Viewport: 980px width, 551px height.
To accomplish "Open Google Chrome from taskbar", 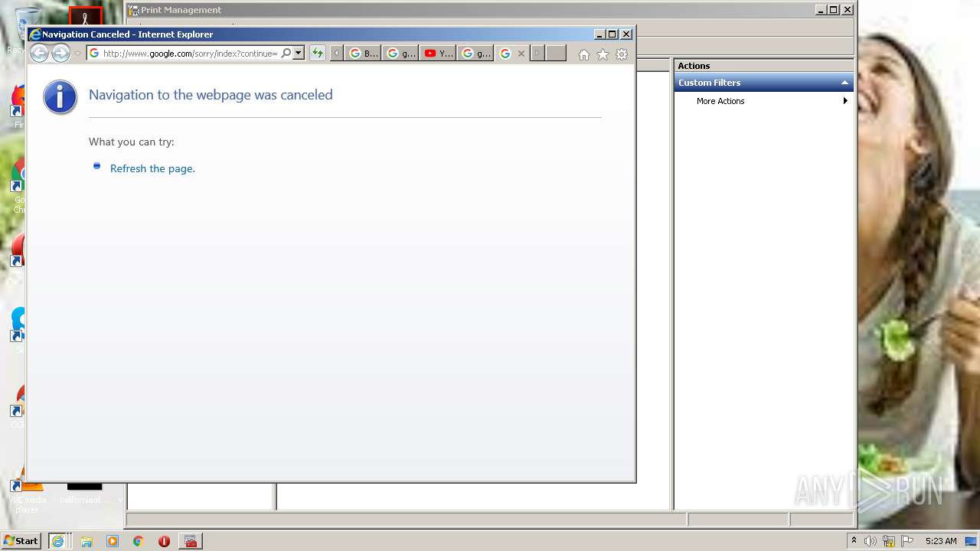I will pos(139,541).
